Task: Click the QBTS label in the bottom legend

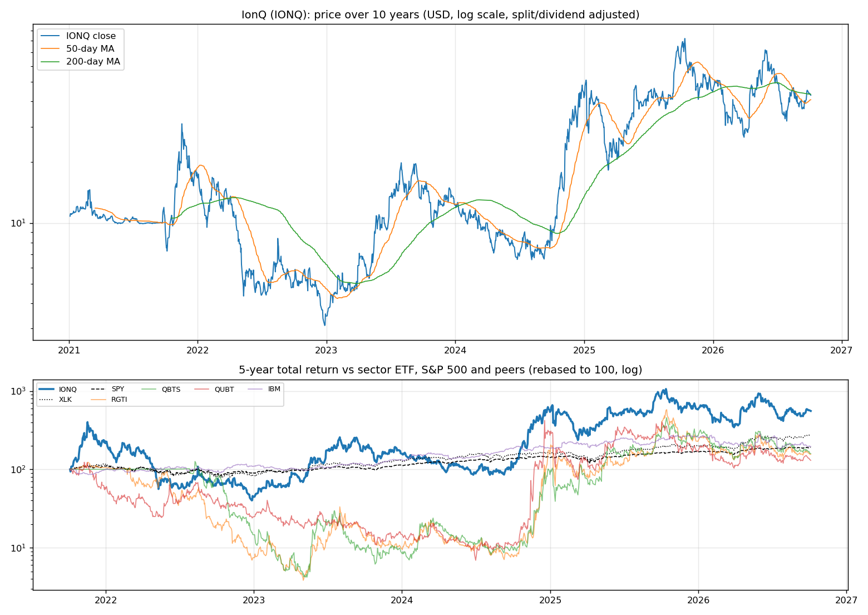Action: coord(171,390)
